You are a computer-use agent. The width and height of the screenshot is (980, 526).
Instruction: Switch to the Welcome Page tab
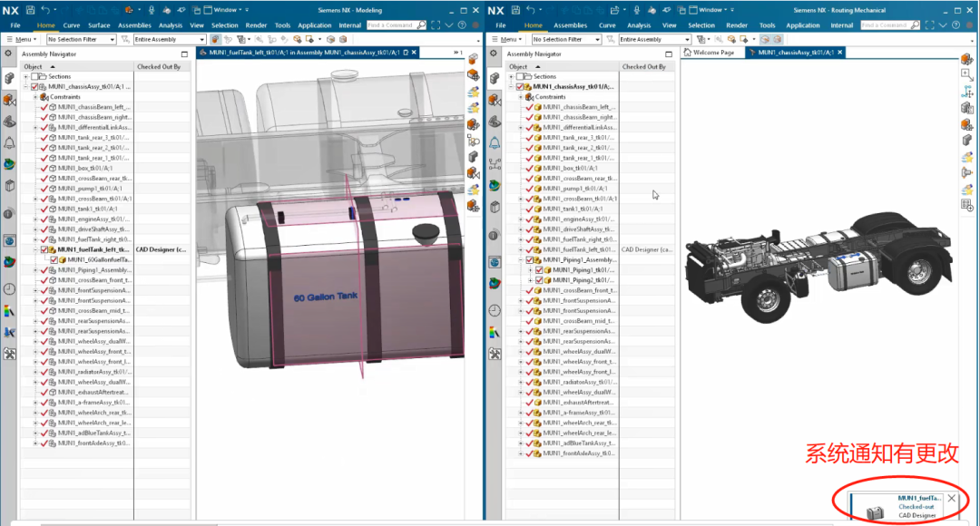tap(709, 53)
